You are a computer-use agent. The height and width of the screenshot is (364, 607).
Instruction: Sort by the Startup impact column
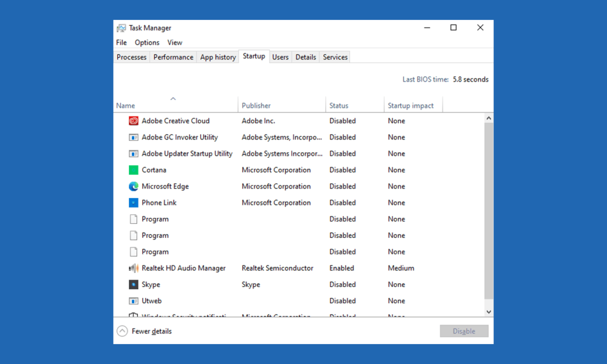coord(410,105)
